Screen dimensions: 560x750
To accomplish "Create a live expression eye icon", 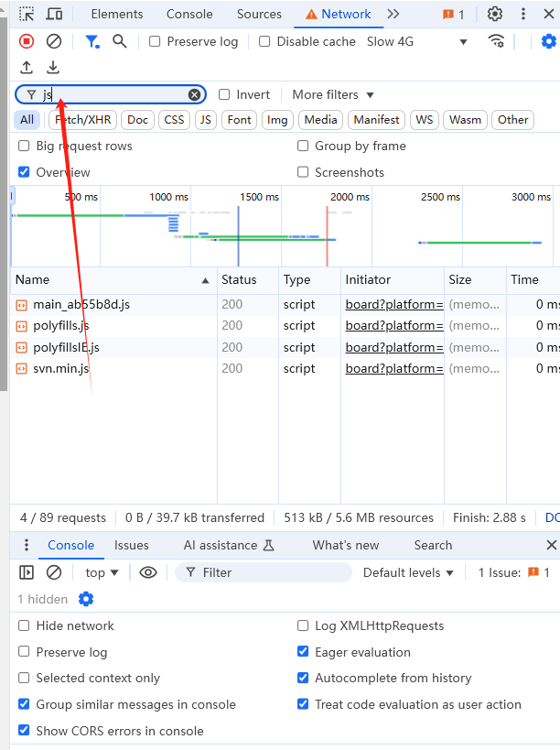I will click(148, 572).
